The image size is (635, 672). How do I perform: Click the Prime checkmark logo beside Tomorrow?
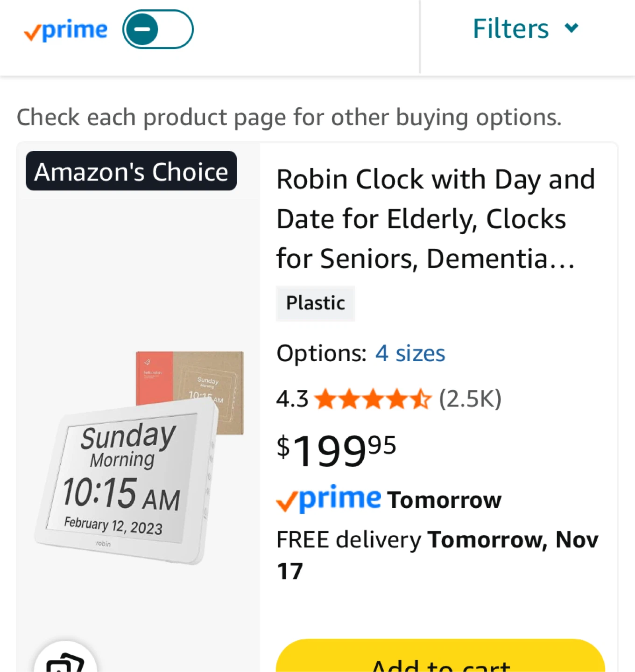tap(329, 499)
